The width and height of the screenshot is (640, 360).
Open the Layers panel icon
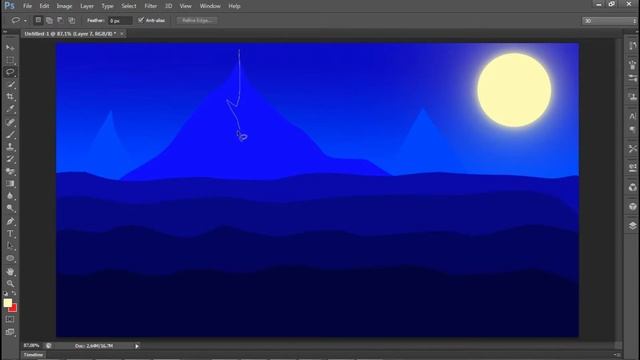click(632, 226)
